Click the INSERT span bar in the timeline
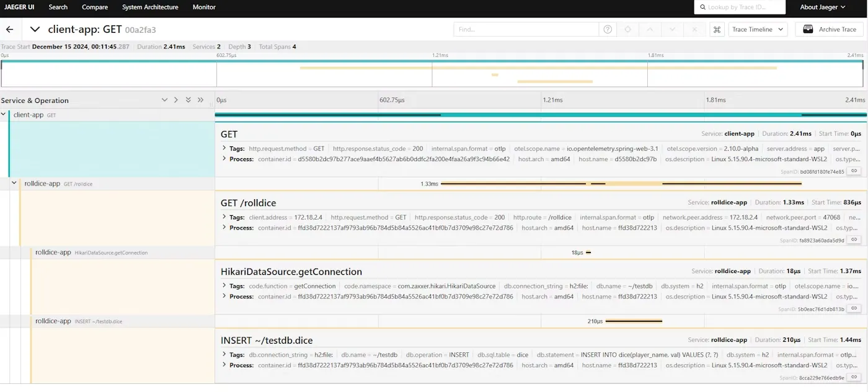 [633, 321]
